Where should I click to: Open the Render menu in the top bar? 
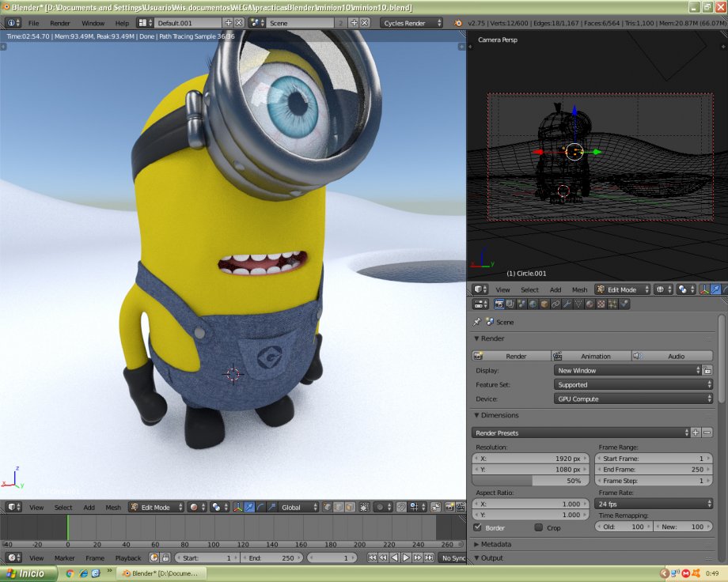(59, 23)
